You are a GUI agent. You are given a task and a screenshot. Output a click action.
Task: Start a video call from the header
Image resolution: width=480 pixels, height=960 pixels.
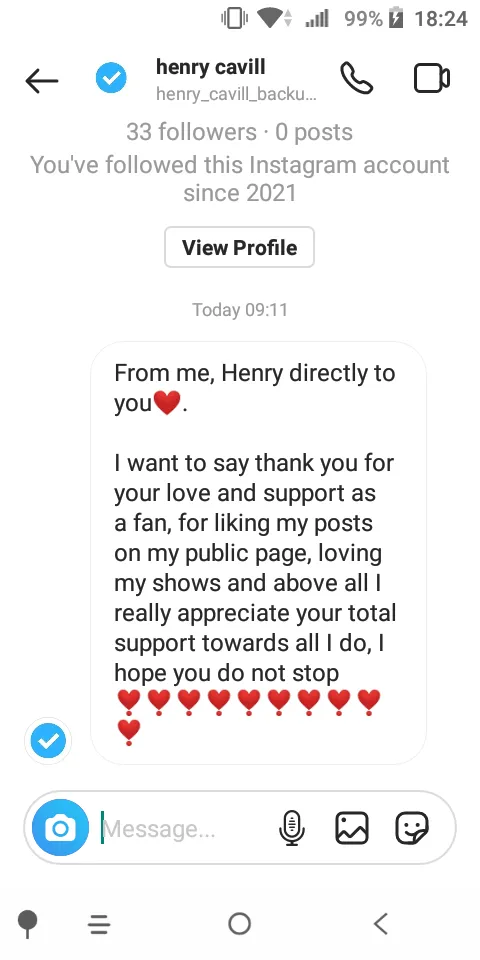pos(432,78)
